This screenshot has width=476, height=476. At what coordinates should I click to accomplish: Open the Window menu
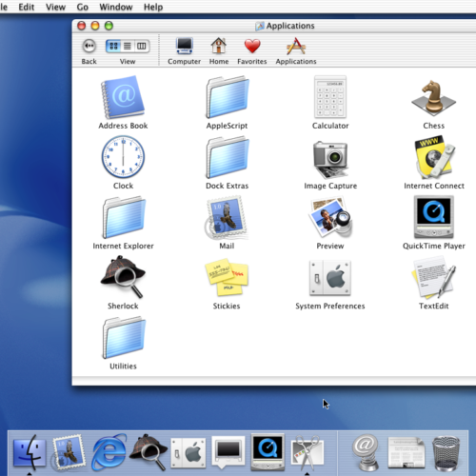pyautogui.click(x=116, y=7)
